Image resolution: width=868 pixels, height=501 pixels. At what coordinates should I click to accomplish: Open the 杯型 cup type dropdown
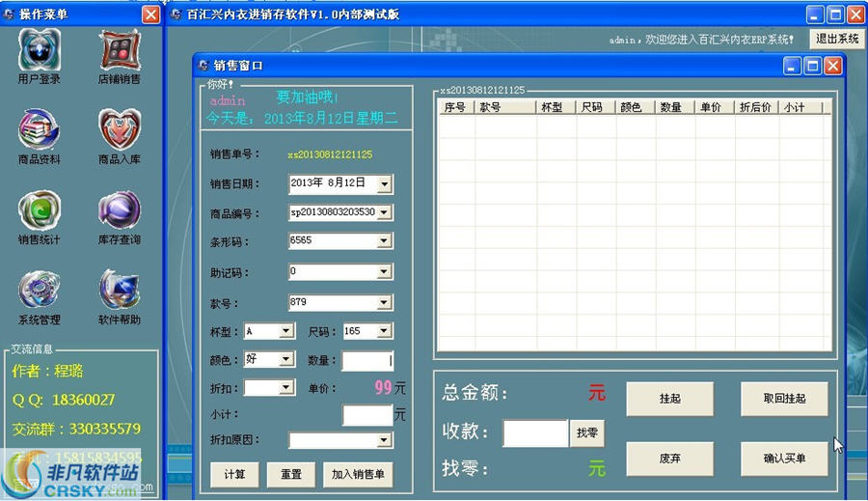click(285, 331)
